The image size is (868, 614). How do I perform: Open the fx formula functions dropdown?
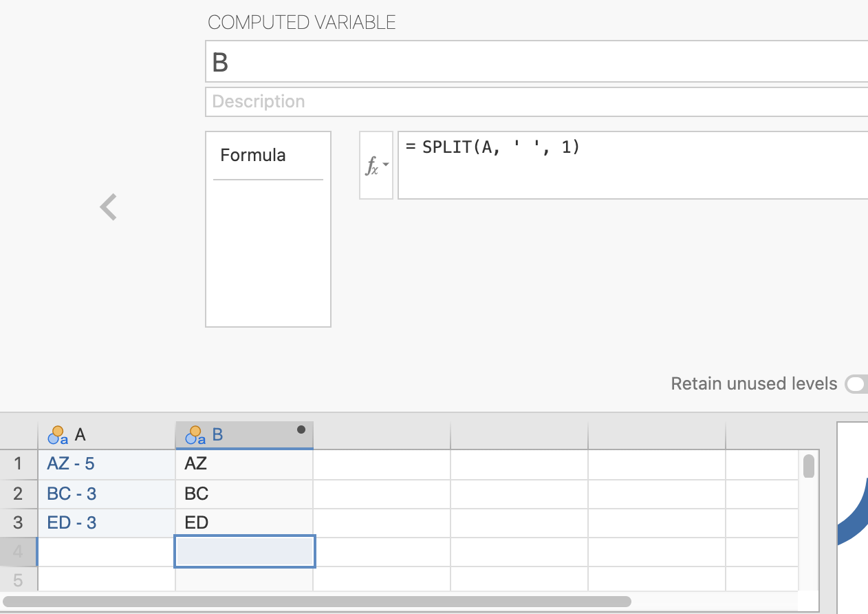[376, 166]
